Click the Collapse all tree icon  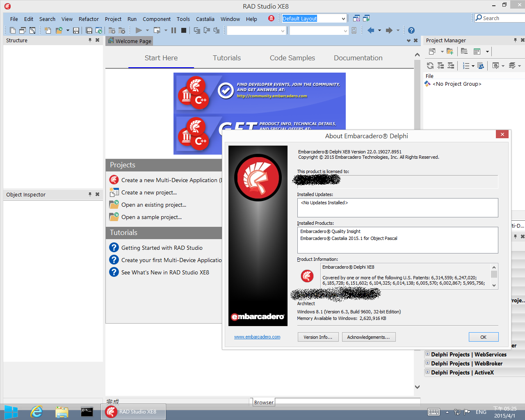pyautogui.click(x=451, y=66)
